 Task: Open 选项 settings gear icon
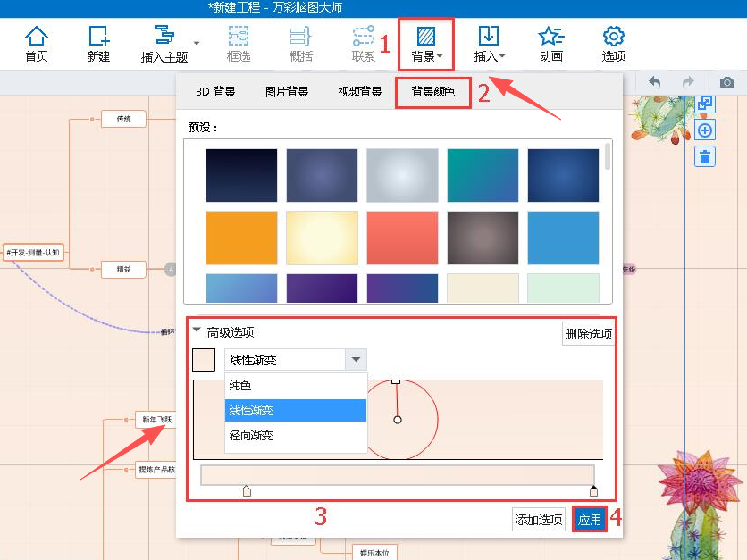pos(613,44)
